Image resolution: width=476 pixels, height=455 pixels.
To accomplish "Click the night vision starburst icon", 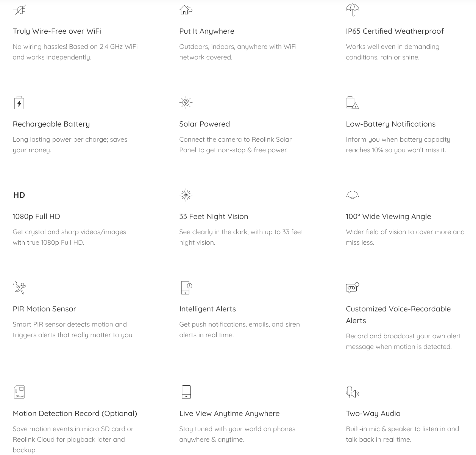I will click(x=186, y=195).
